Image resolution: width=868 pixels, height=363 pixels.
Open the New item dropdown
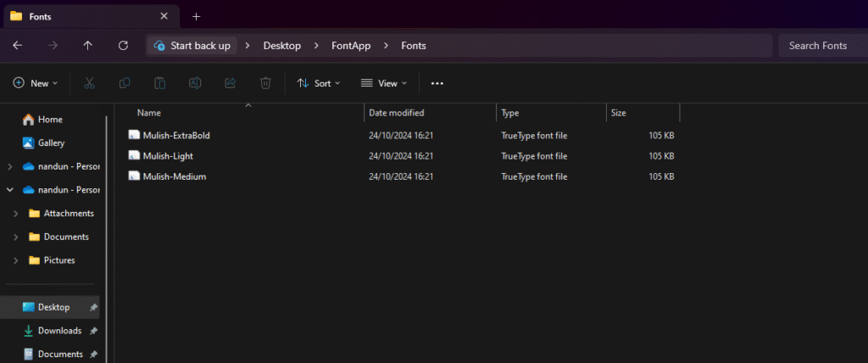click(36, 83)
